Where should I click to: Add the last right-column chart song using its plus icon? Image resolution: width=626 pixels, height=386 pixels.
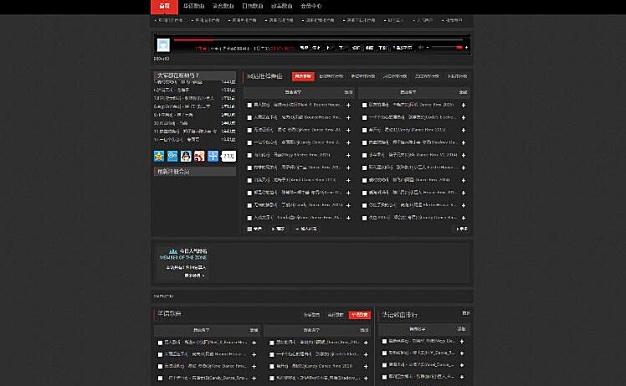464,218
